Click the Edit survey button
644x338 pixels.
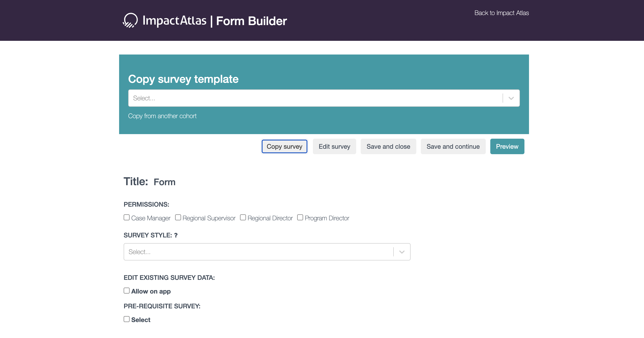334,146
